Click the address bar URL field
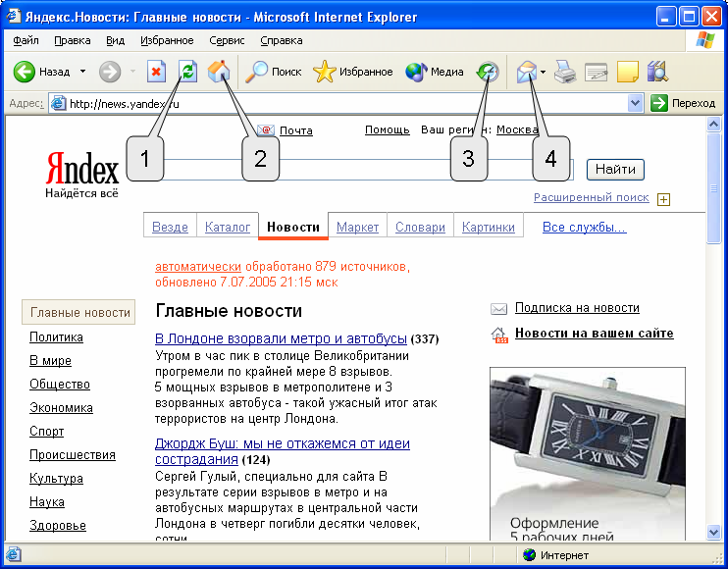 pyautogui.click(x=346, y=103)
